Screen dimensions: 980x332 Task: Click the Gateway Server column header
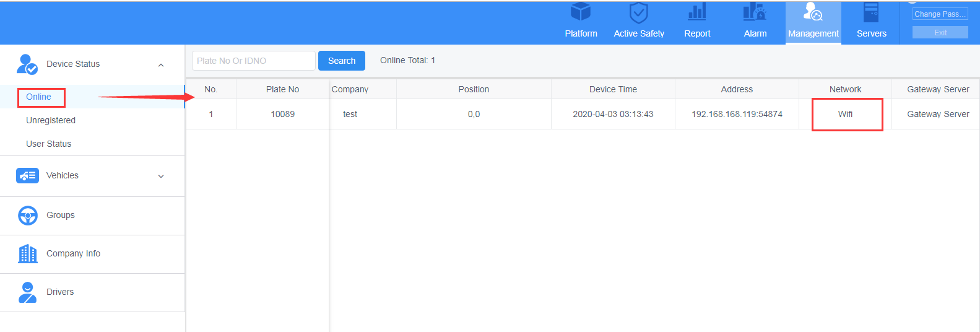pyautogui.click(x=938, y=89)
